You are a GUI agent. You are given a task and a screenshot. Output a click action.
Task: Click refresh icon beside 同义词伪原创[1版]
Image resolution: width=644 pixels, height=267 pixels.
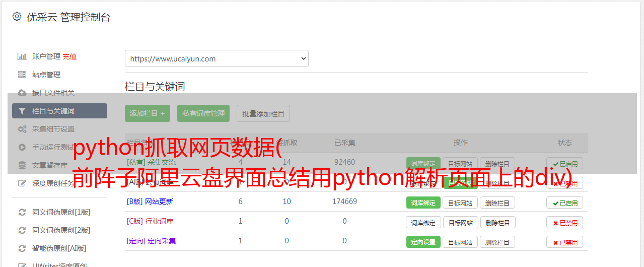[22, 212]
